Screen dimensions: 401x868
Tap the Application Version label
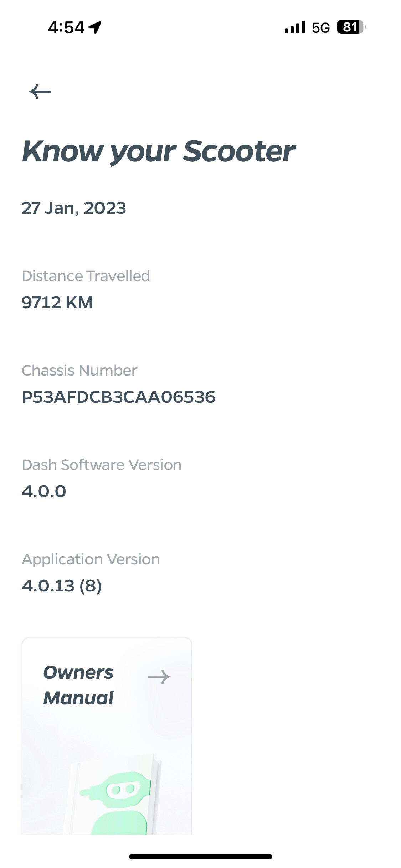pos(91,559)
